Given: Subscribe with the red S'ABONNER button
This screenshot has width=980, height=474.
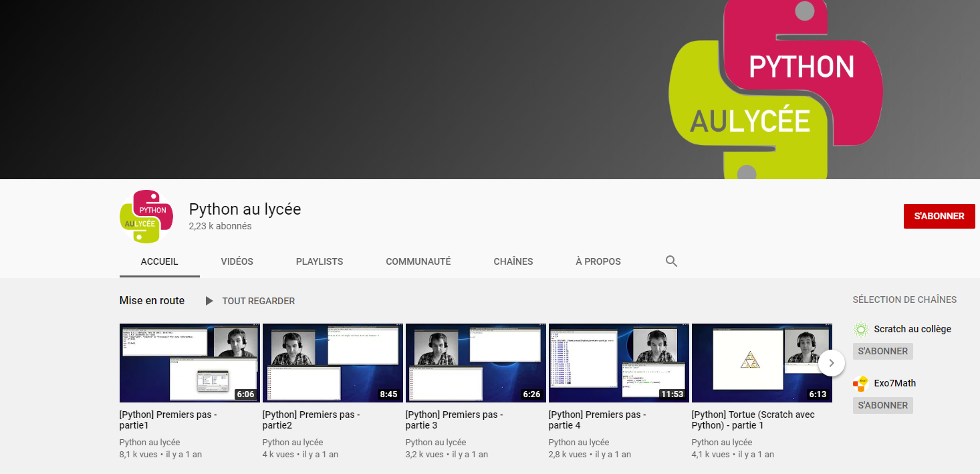Looking at the screenshot, I should click(x=939, y=216).
